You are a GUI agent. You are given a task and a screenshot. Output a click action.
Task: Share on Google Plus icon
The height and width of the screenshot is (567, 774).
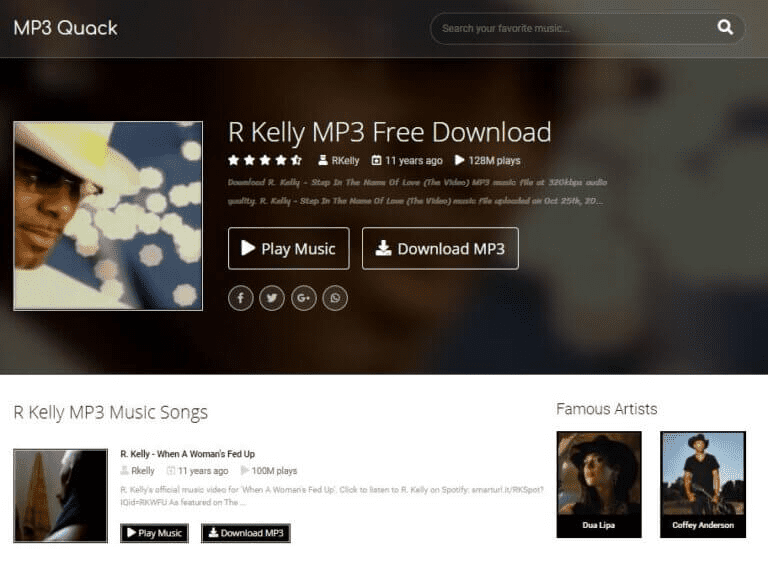(x=304, y=298)
